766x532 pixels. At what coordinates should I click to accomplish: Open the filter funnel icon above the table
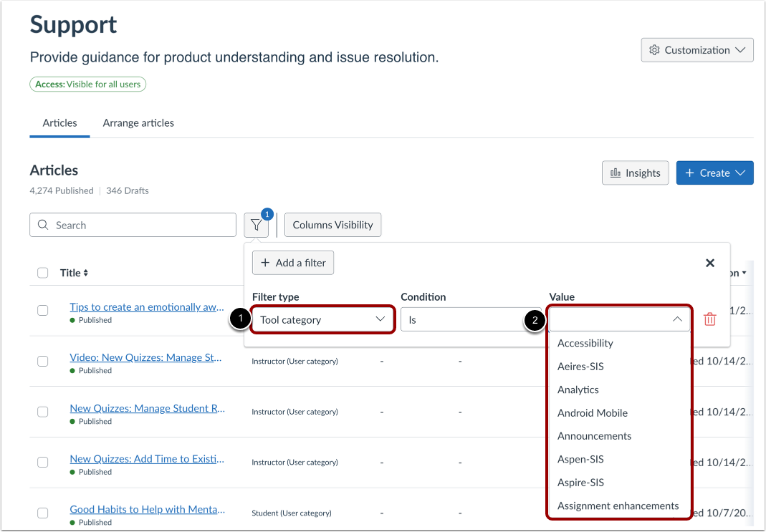pyautogui.click(x=257, y=224)
